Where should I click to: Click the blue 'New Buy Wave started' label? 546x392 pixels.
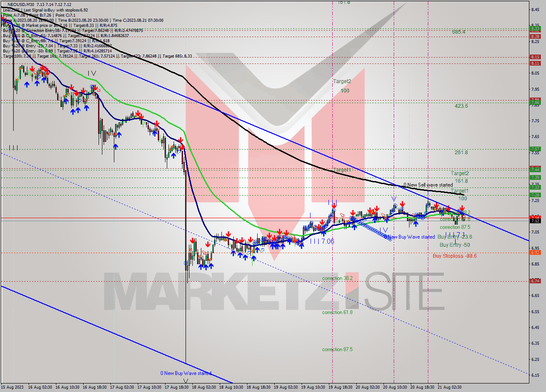pyautogui.click(x=412, y=237)
